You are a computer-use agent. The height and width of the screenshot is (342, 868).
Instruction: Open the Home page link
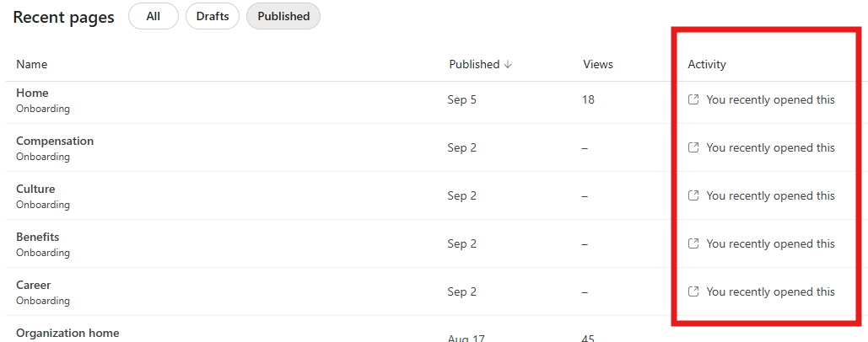32,93
